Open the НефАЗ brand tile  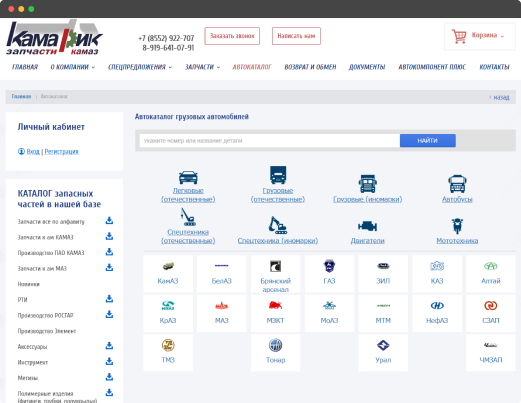[437, 313]
